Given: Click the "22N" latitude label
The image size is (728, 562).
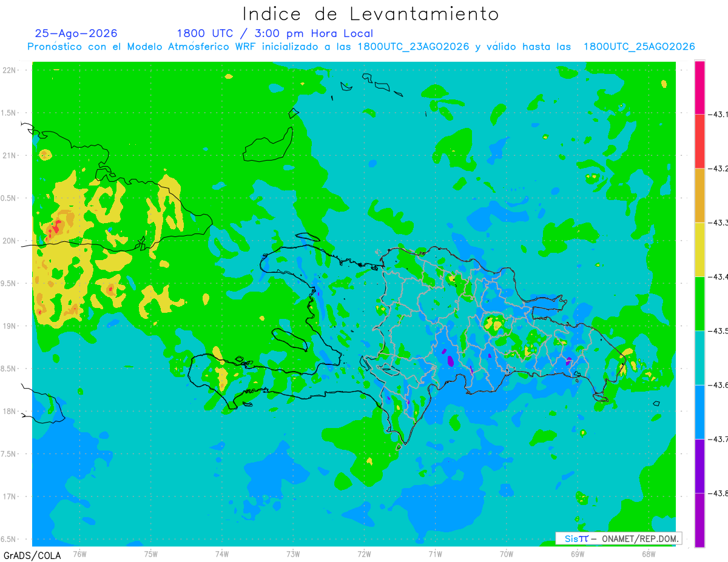Looking at the screenshot, I should 10,70.
